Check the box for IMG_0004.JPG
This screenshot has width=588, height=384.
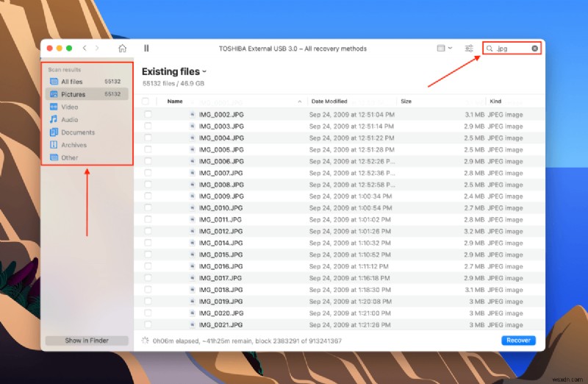[x=148, y=138]
